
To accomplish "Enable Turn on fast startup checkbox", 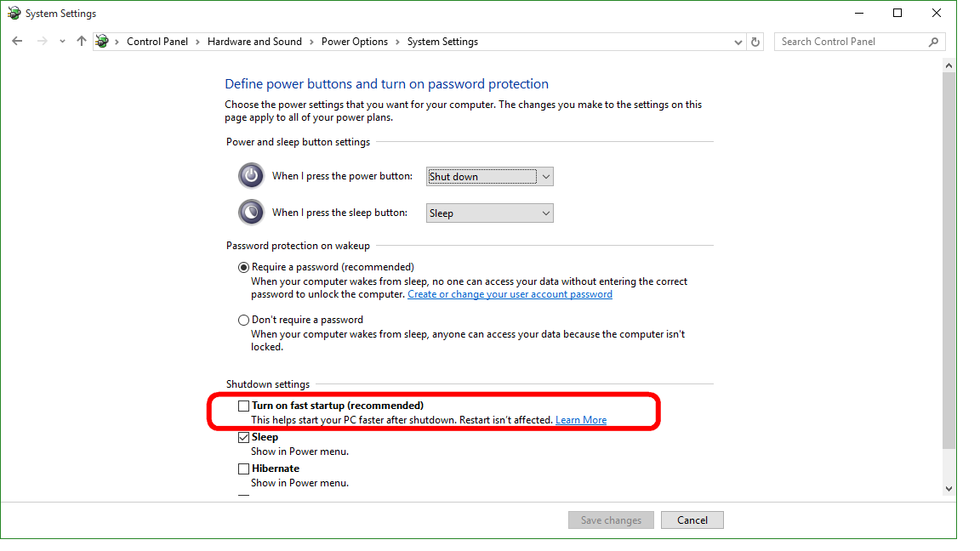I will pyautogui.click(x=244, y=406).
